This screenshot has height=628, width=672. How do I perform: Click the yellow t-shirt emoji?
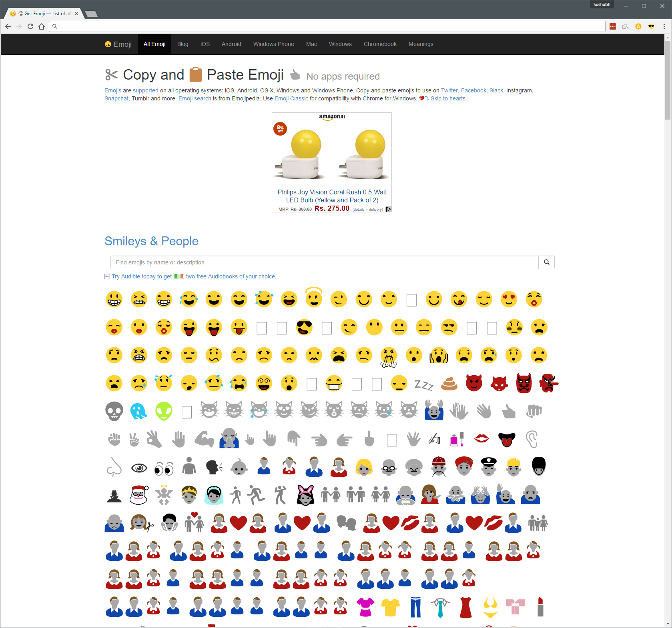(390, 607)
